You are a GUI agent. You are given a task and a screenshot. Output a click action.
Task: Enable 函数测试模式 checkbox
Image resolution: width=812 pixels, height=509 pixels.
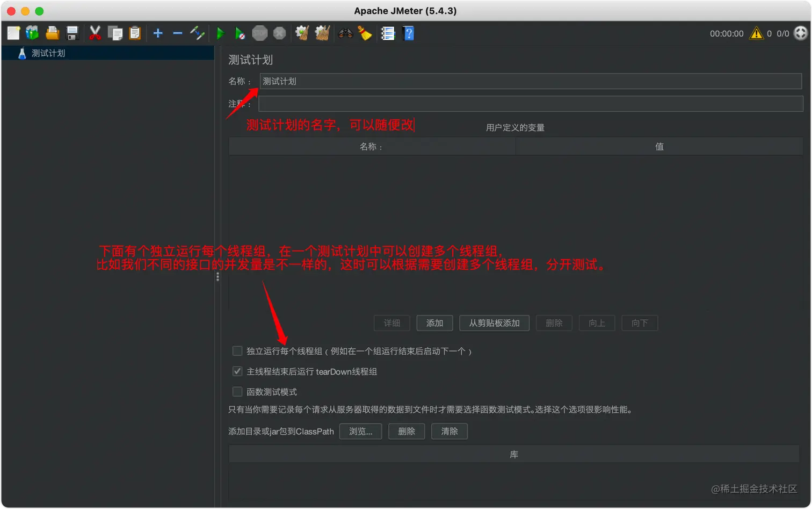click(x=237, y=392)
